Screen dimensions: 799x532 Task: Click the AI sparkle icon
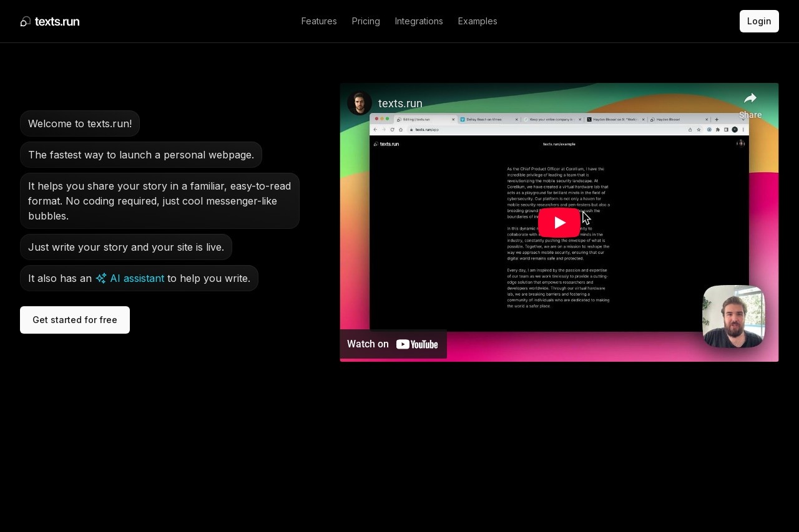point(101,279)
